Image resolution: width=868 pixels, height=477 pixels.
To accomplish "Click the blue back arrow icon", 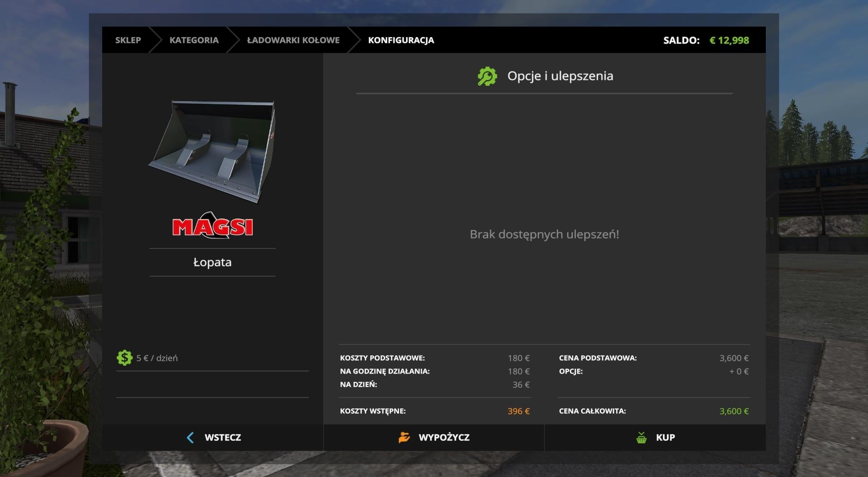I will point(190,437).
